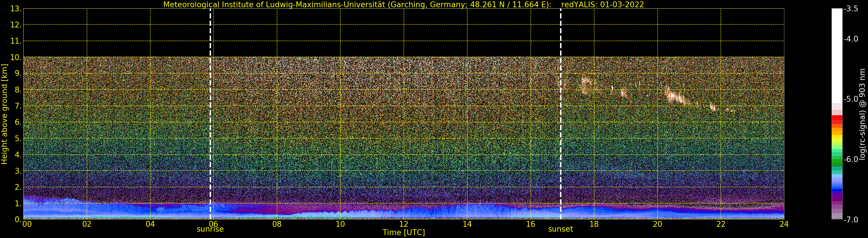Screen dimensions: 868x238
Task: Click the '0.' height axis tick label
Action: click(18, 220)
